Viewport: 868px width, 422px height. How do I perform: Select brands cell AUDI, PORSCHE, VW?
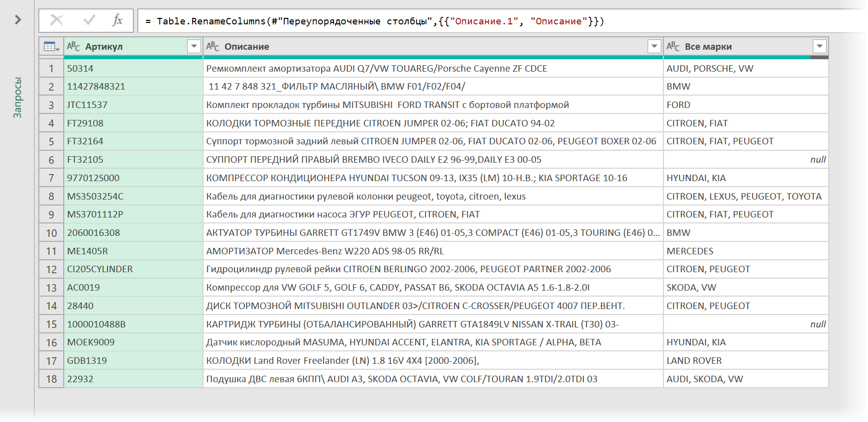click(x=746, y=68)
